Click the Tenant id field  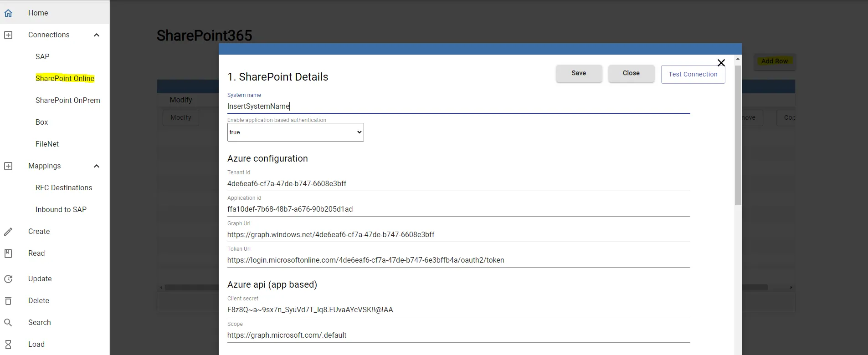[459, 184]
